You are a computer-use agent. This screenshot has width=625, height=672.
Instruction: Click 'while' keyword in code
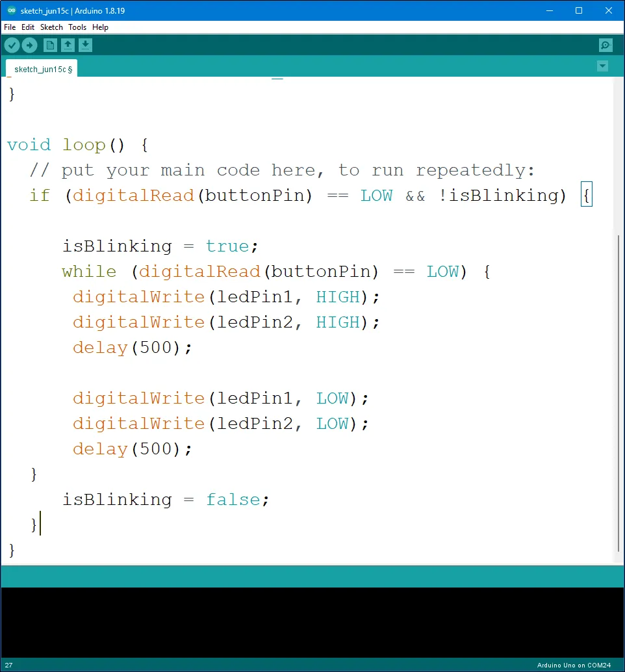pos(89,272)
